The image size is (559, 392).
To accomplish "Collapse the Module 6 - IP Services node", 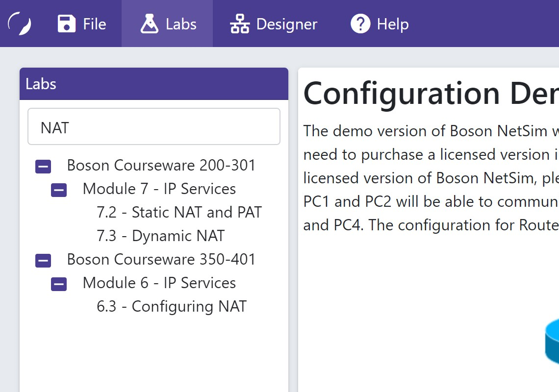I will pyautogui.click(x=59, y=285).
